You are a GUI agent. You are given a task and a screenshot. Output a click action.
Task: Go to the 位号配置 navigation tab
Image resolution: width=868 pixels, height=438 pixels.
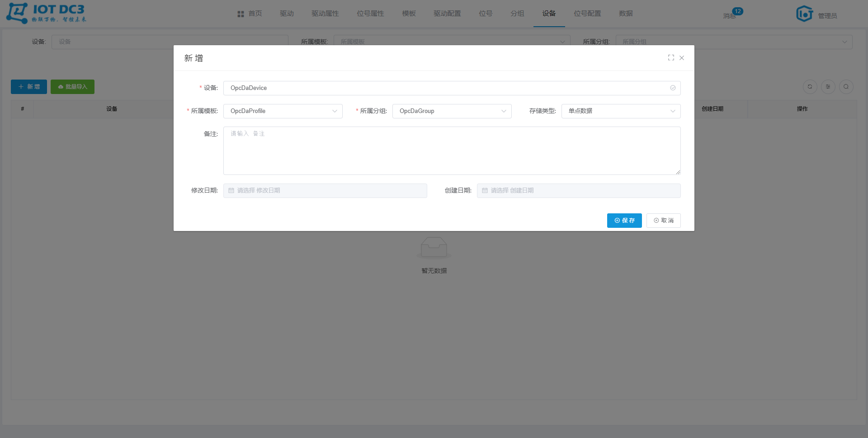pos(587,14)
